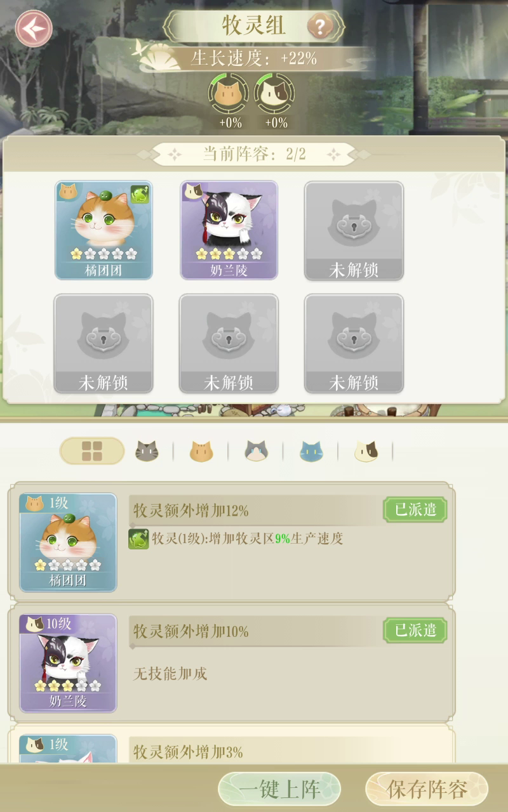This screenshot has width=508, height=812.
Task: Select the gray-white cat filter icon
Action: tap(257, 451)
